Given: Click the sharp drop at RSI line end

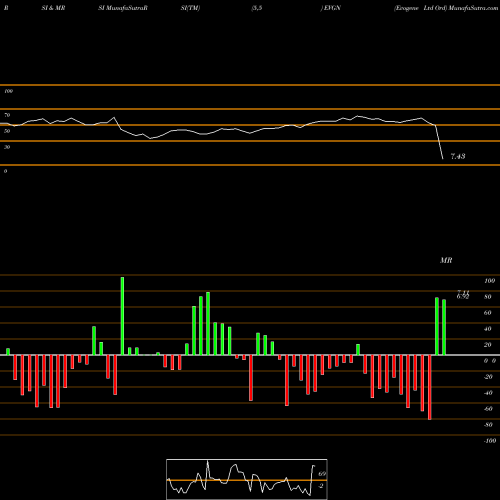Looking at the screenshot, I should click(x=439, y=142).
